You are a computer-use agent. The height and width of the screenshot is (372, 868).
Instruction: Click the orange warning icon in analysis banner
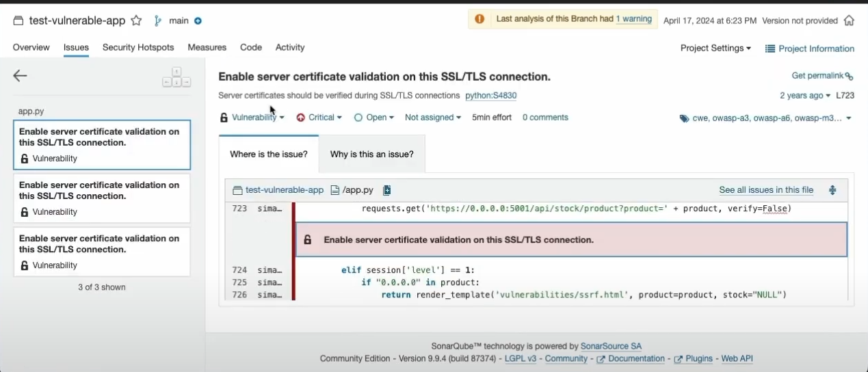click(479, 19)
